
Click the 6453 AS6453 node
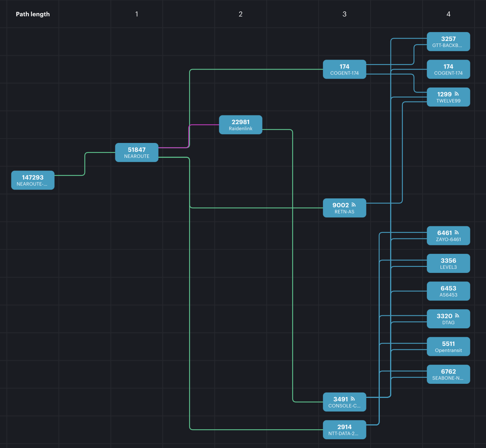tap(448, 291)
